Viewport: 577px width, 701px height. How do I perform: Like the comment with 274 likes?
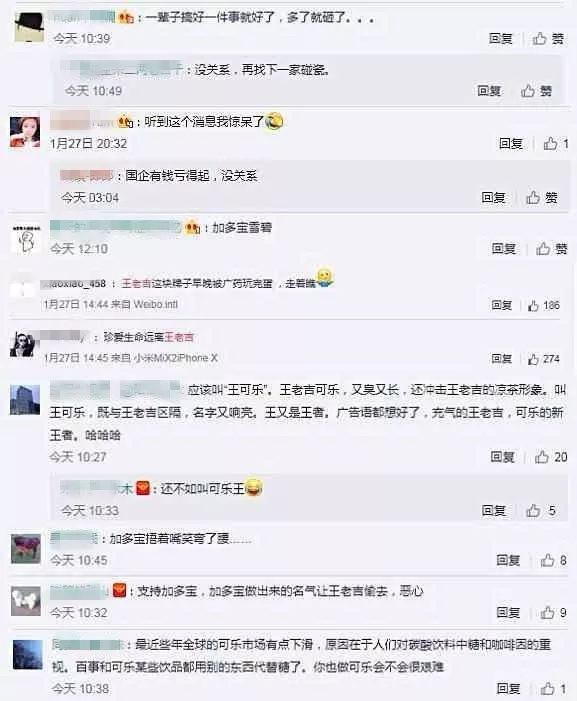543,359
